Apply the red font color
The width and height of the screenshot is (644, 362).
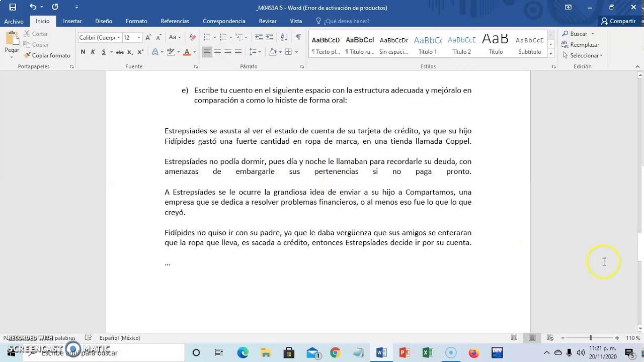[x=187, y=52]
